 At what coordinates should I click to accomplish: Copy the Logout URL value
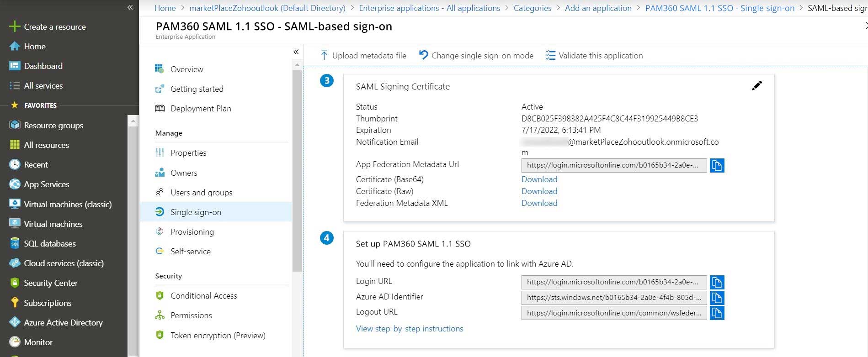click(717, 313)
